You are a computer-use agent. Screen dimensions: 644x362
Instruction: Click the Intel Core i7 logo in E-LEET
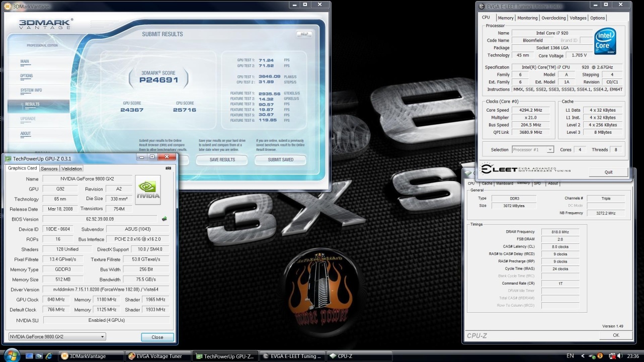pyautogui.click(x=605, y=41)
